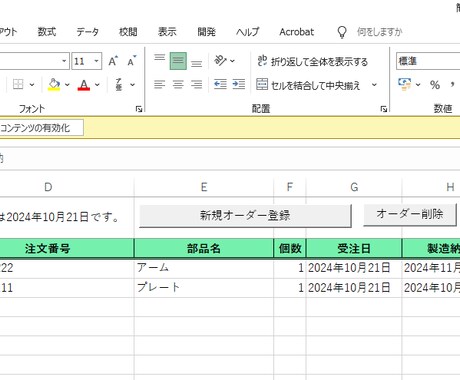Screen dimensions: 460x380
Task: Click the borders icon
Action: 18,84
